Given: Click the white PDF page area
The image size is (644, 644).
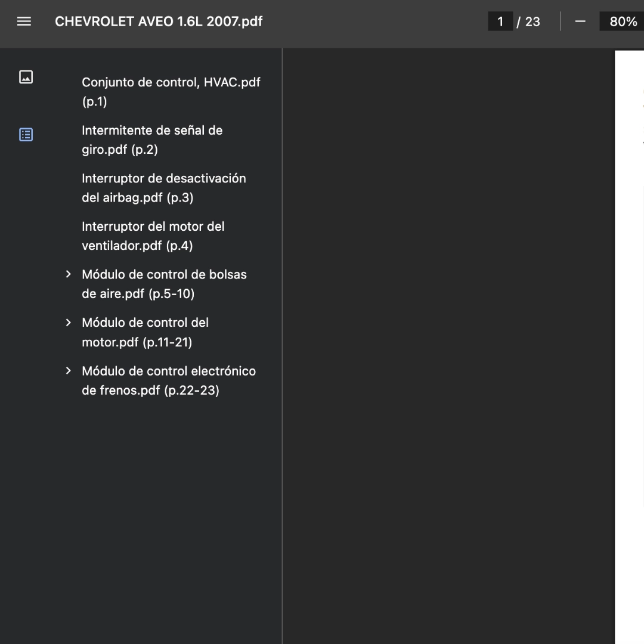Looking at the screenshot, I should tap(629, 358).
